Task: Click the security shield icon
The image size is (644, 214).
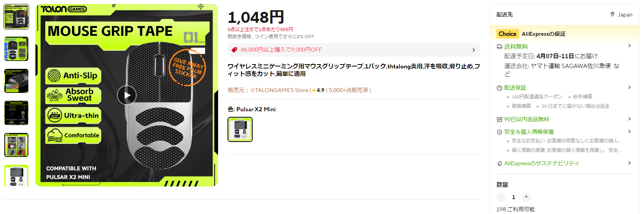Action: click(x=500, y=132)
